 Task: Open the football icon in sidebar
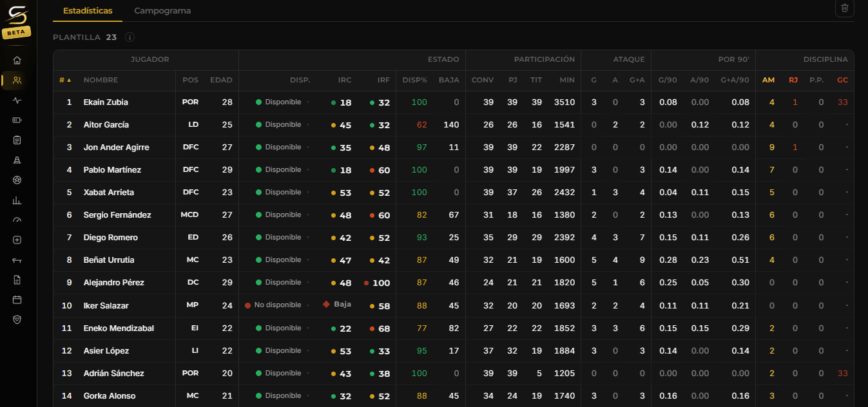(17, 180)
